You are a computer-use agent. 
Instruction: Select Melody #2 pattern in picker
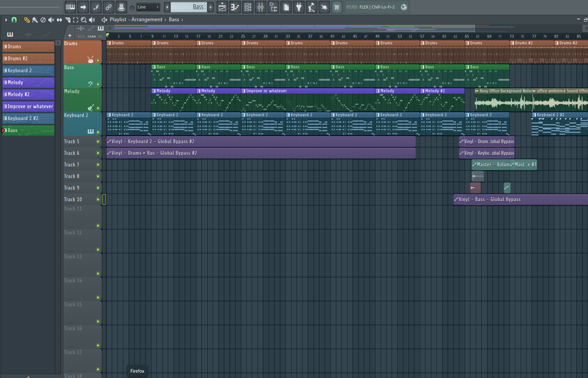point(28,95)
